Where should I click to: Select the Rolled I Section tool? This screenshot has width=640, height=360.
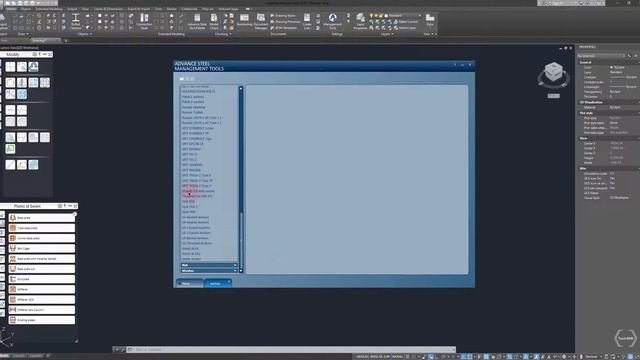click(76, 21)
